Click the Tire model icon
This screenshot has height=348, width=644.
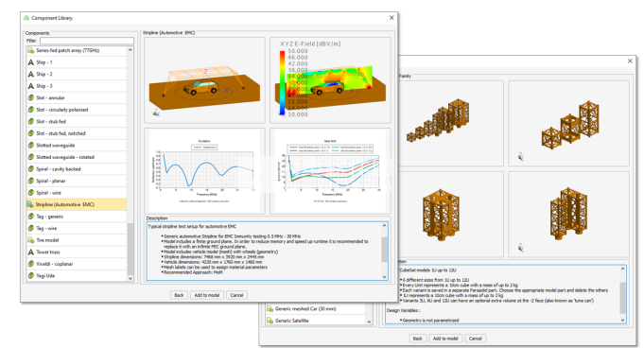(x=31, y=240)
